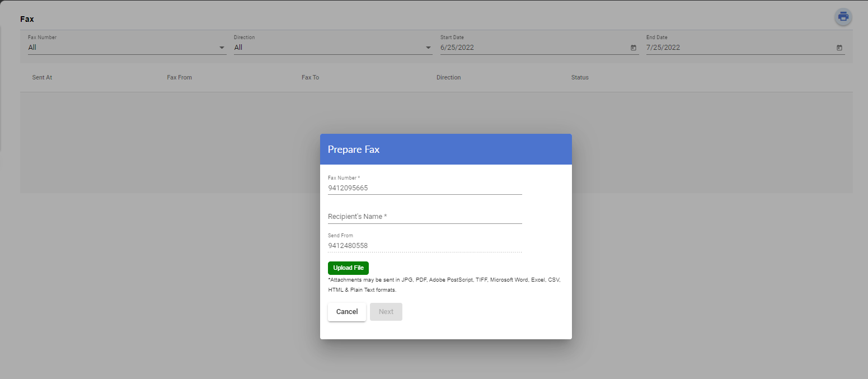Screen dimensions: 868x379
Task: Click the Fax Number input in Prepare Fax
Action: pos(425,188)
